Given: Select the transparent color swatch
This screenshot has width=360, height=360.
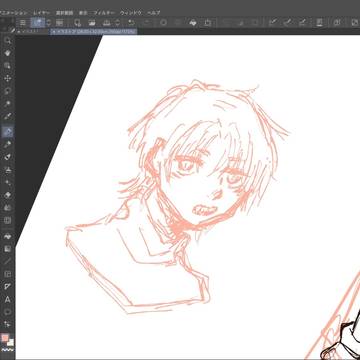Looking at the screenshot, I should pos(8,350).
